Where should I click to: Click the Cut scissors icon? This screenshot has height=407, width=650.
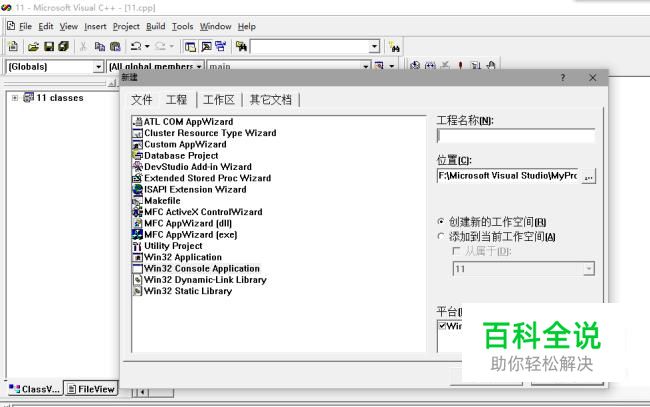click(83, 46)
